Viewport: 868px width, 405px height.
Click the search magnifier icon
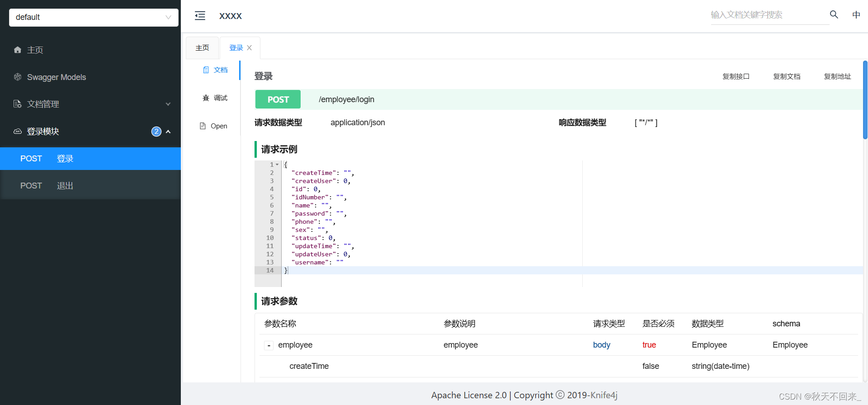(834, 14)
